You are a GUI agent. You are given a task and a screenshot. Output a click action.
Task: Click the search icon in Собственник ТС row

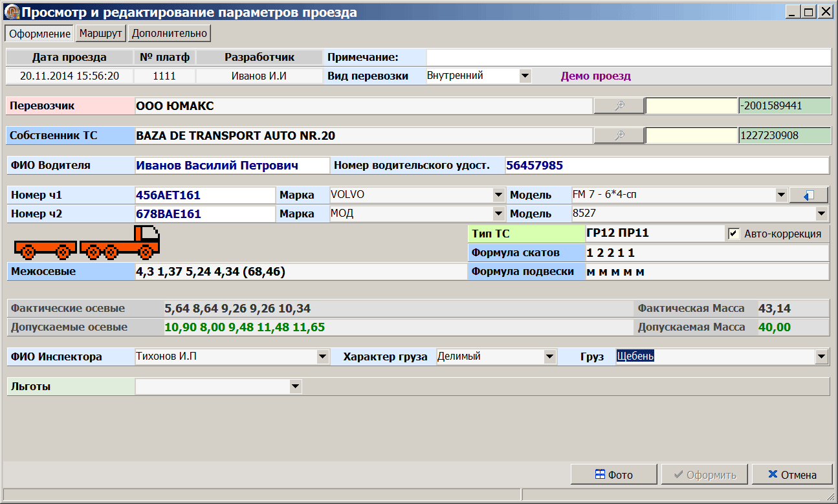(x=619, y=136)
